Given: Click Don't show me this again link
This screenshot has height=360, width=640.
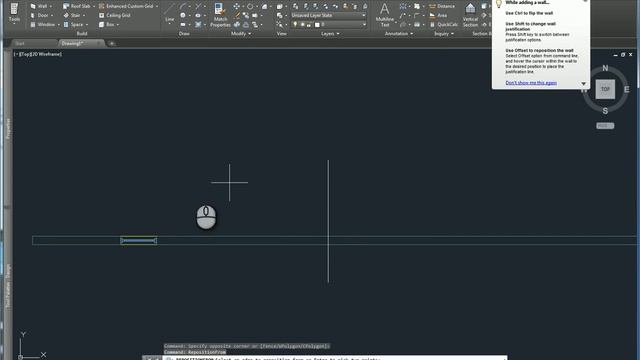Looking at the screenshot, I should [x=531, y=83].
